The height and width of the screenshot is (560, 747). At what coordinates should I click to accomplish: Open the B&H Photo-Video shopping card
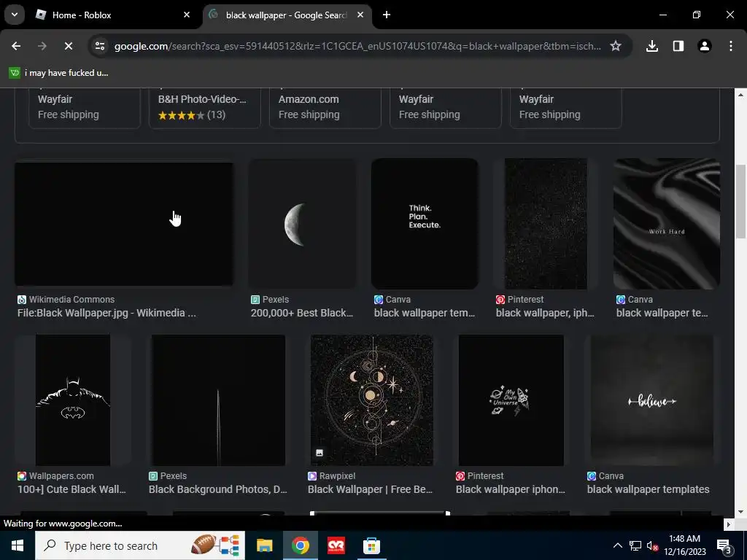coord(205,108)
